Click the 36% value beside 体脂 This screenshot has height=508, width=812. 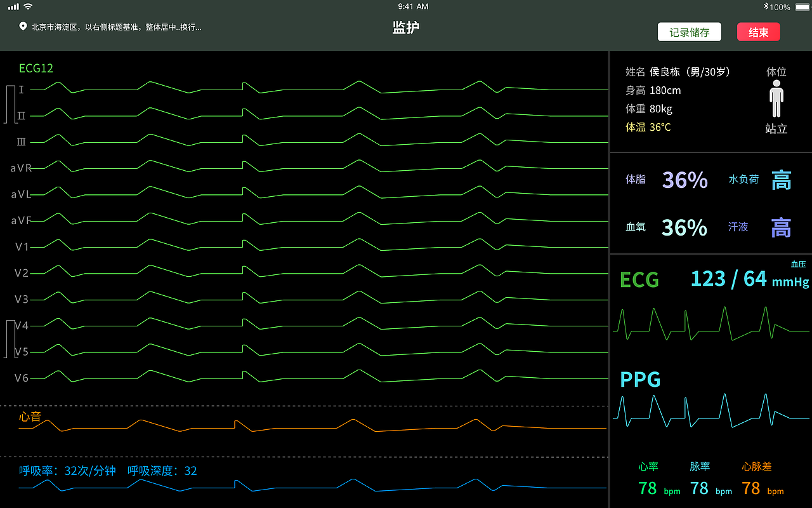point(685,180)
